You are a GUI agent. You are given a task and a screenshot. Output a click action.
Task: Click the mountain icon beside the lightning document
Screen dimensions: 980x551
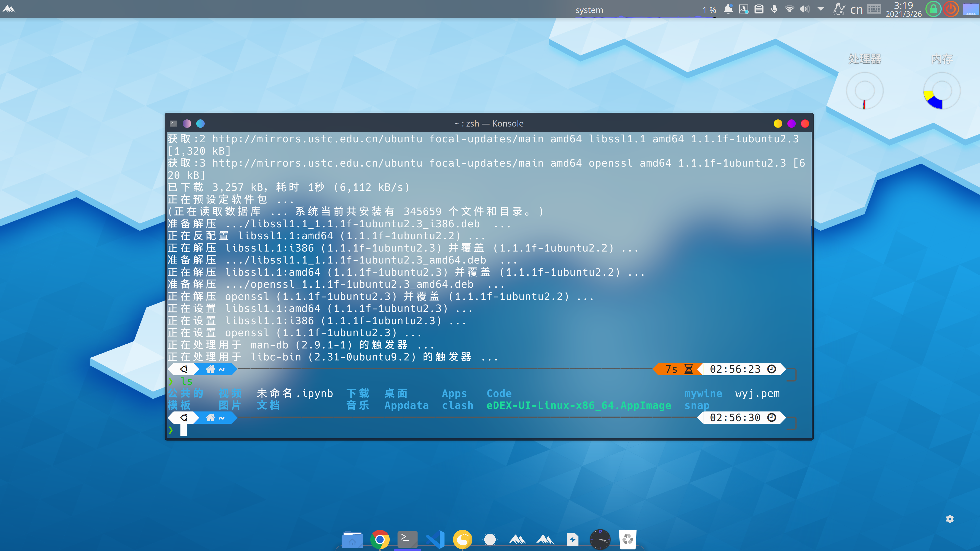545,539
